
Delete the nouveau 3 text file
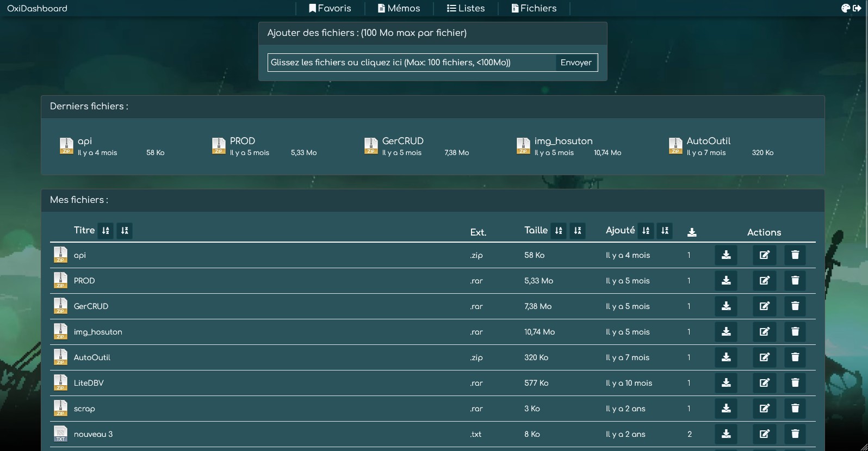795,434
